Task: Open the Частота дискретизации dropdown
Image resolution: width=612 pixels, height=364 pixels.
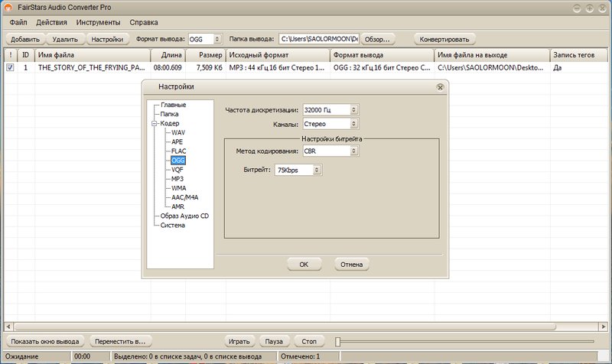Action: click(x=353, y=110)
